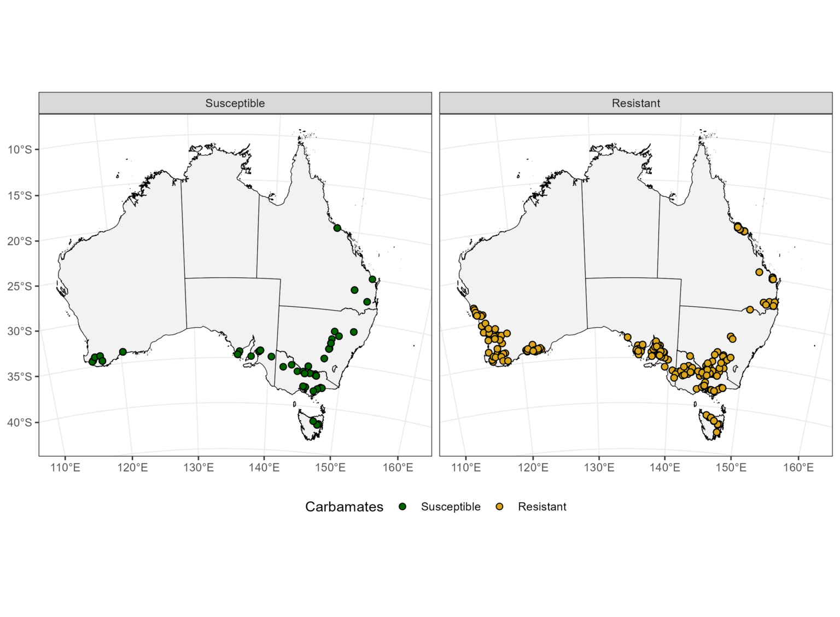Click 35°S latitude axis label
840x617 pixels.
(20, 376)
